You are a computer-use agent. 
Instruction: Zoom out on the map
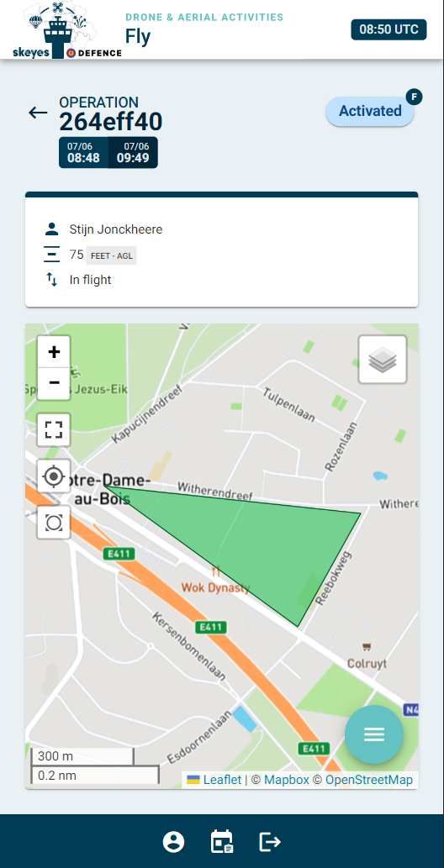point(54,383)
